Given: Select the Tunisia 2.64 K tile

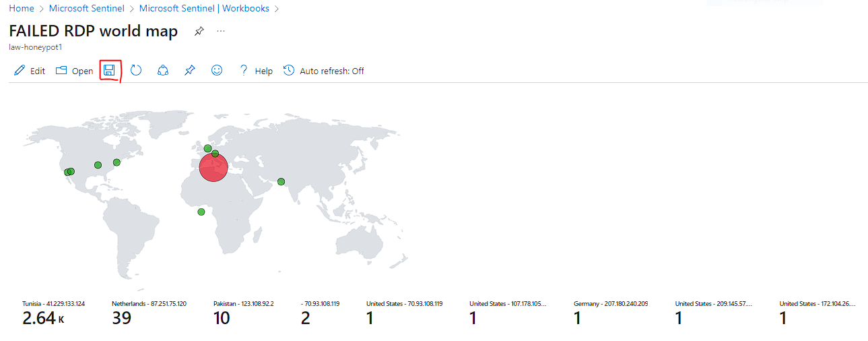Looking at the screenshot, I should point(54,314).
